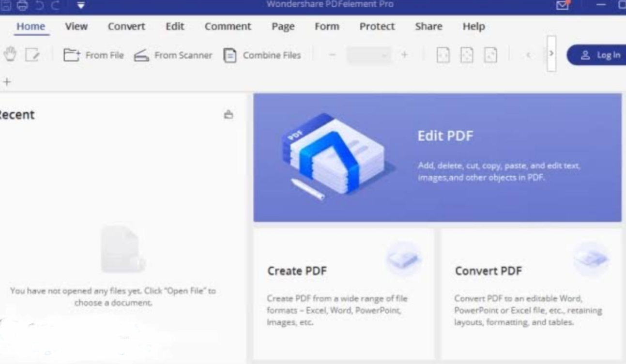Select the Hand tool
The height and width of the screenshot is (364, 626).
(x=9, y=55)
